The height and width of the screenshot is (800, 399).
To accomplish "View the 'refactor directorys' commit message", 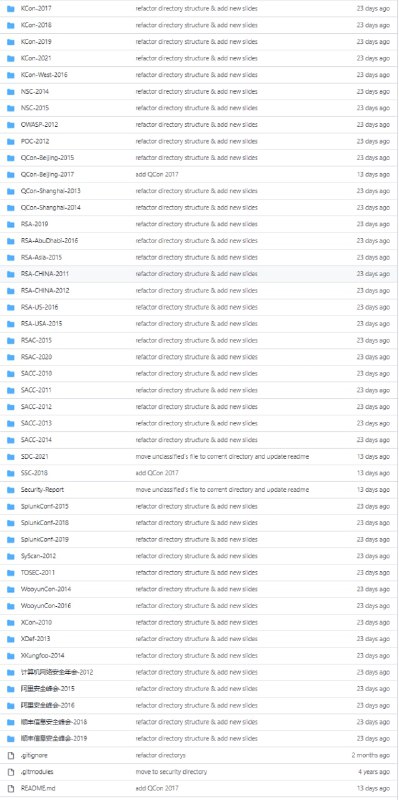I will pyautogui.click(x=161, y=755).
